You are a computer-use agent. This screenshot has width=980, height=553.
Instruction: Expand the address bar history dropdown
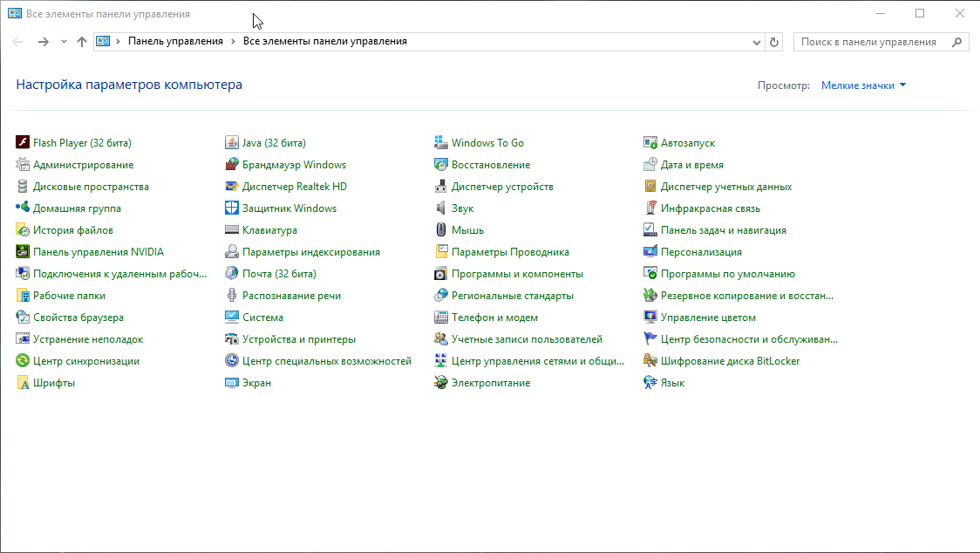point(756,42)
